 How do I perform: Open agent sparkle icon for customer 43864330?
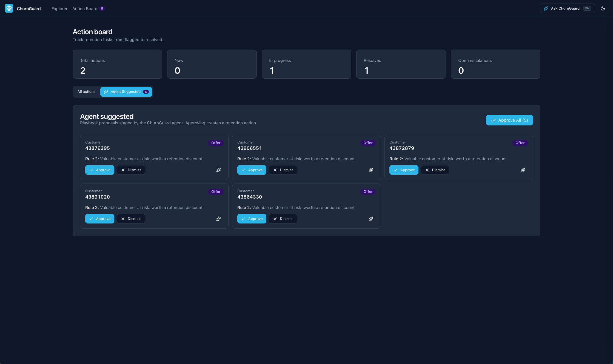[371, 219]
